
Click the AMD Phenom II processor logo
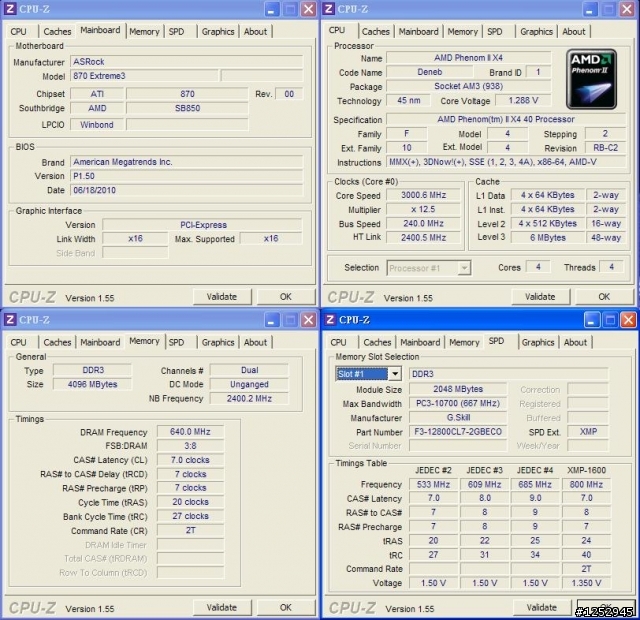point(591,79)
